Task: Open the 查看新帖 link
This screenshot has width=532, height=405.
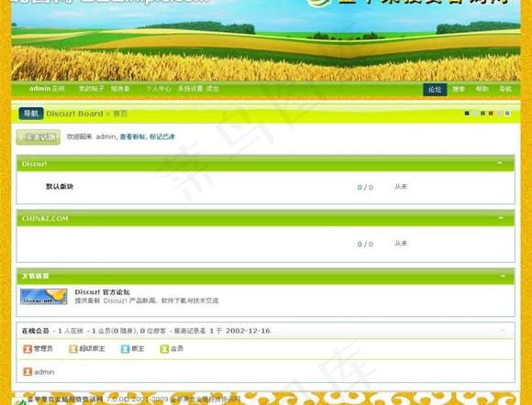Action: (x=132, y=137)
